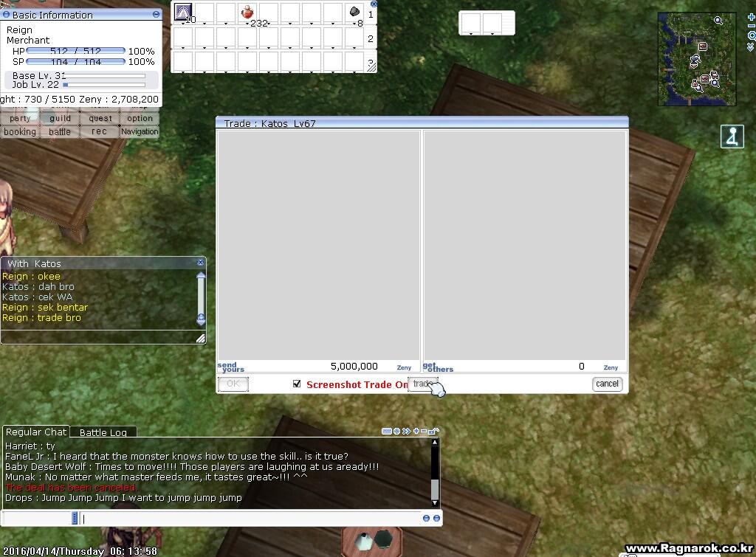
Task: Select hotkey bar row 1 label
Action: (371, 15)
